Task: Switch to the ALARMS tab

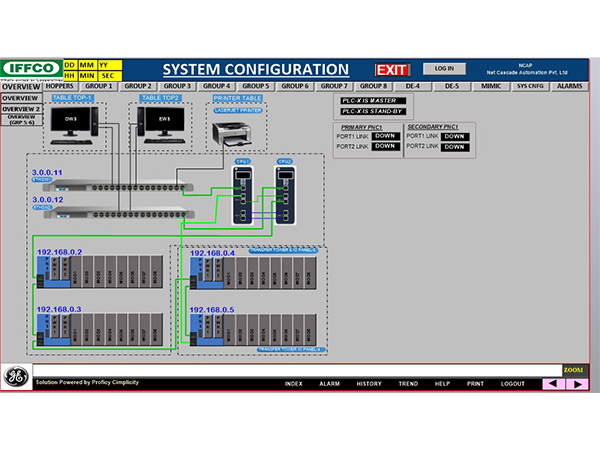Action: [x=569, y=87]
